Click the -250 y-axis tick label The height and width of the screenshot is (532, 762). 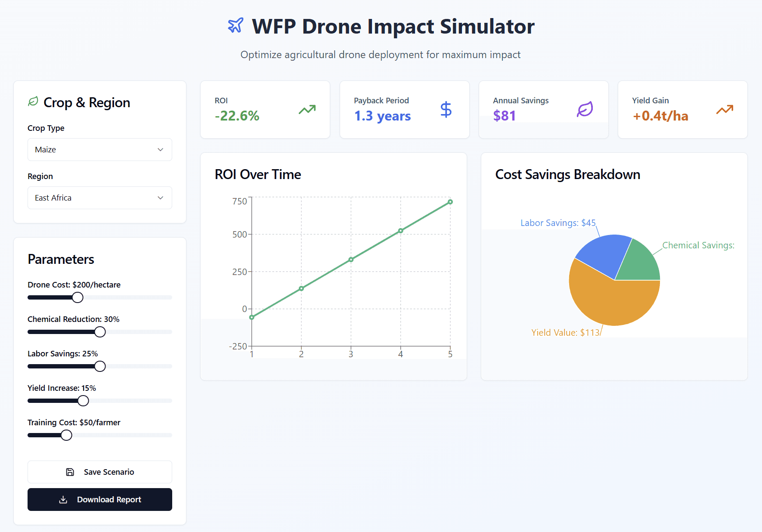point(238,346)
